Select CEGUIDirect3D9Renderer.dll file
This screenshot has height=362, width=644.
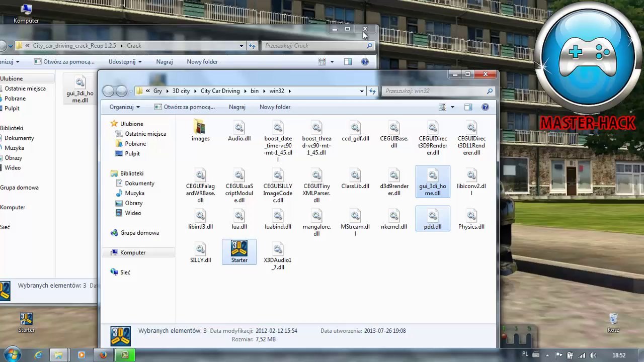click(x=433, y=138)
